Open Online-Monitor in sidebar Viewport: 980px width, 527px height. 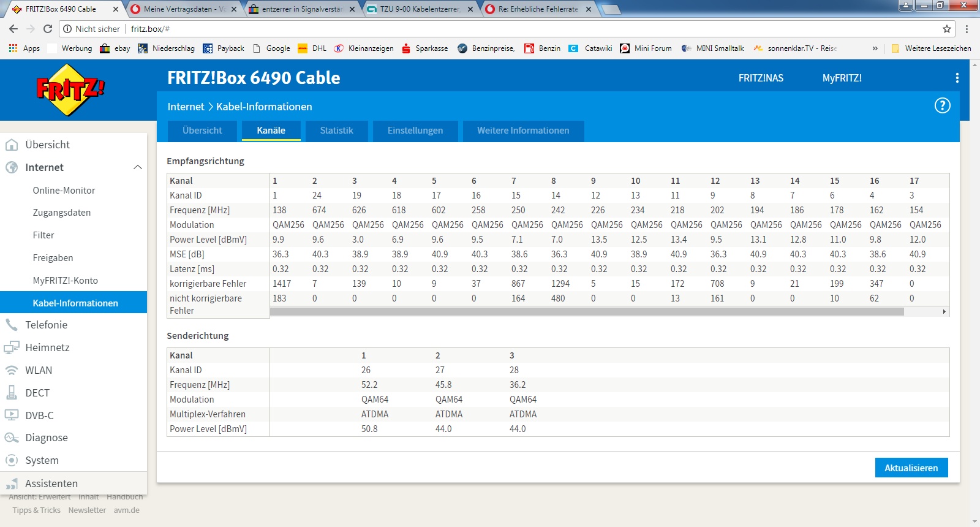click(64, 190)
